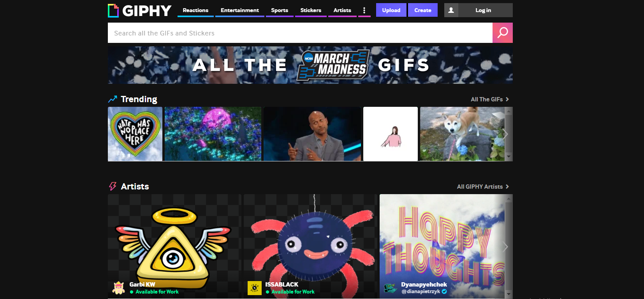Click the Garbi KW artist avatar
Viewport: 644px width, 299px height.
pos(118,288)
